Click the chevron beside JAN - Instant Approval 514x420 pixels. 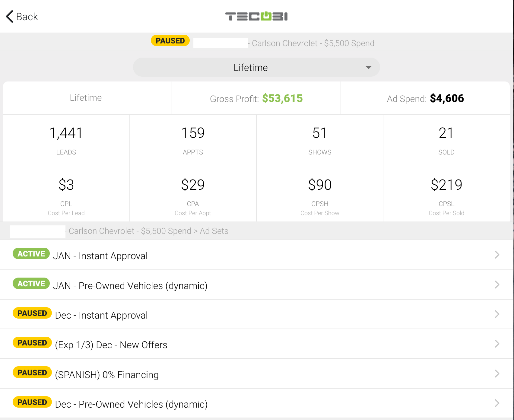497,255
